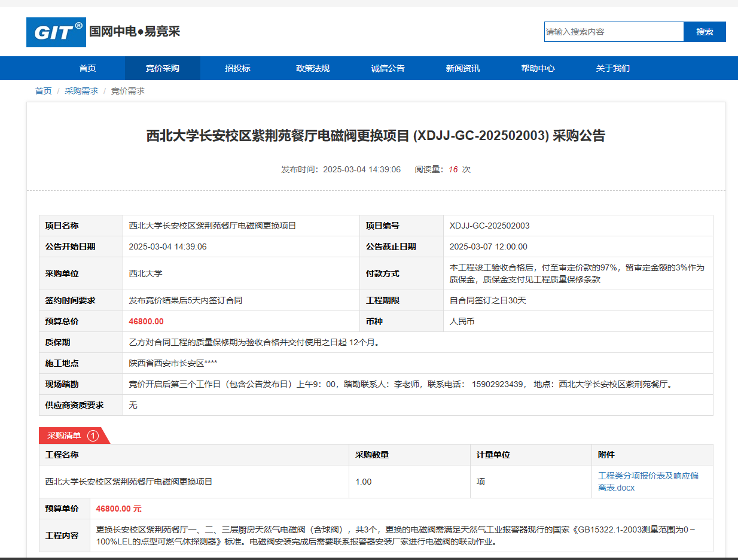This screenshot has width=738, height=560.
Task: Open the 关于我们 menu item
Action: 612,68
